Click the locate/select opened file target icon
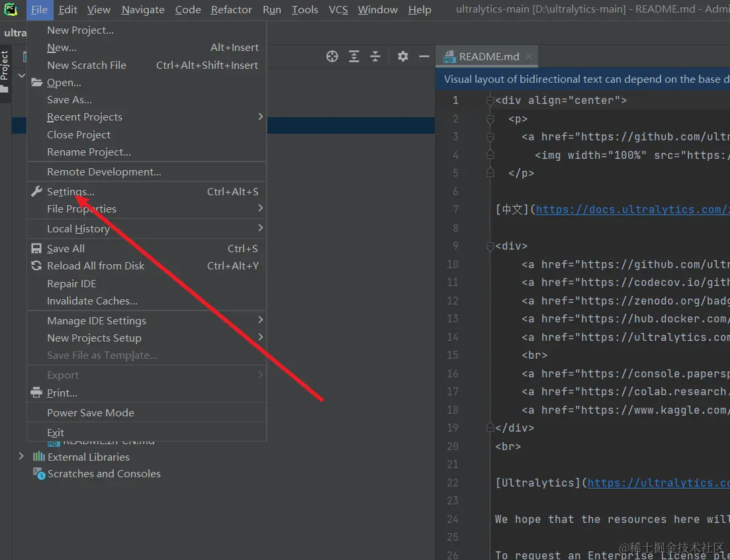 (332, 57)
